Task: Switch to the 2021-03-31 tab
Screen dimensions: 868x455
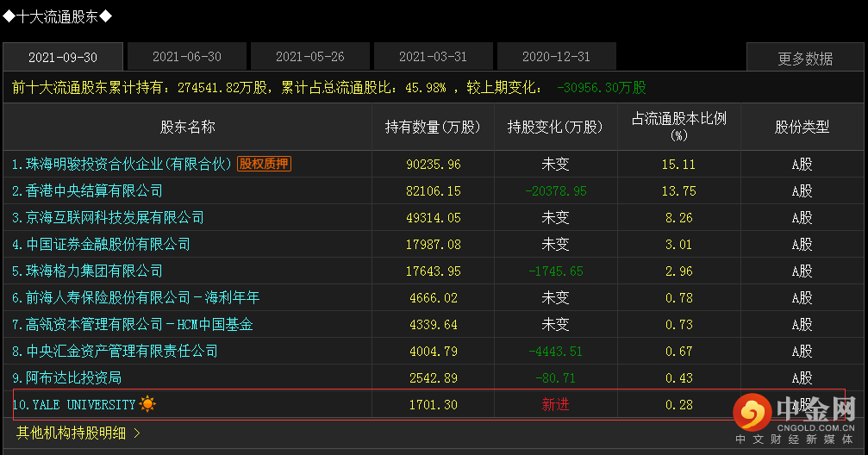Action: pyautogui.click(x=433, y=57)
